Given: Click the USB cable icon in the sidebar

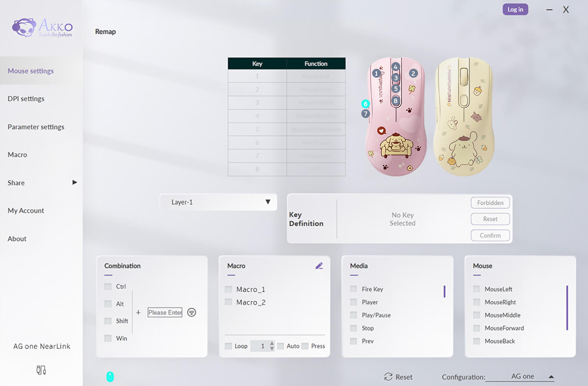Looking at the screenshot, I should pos(41,370).
